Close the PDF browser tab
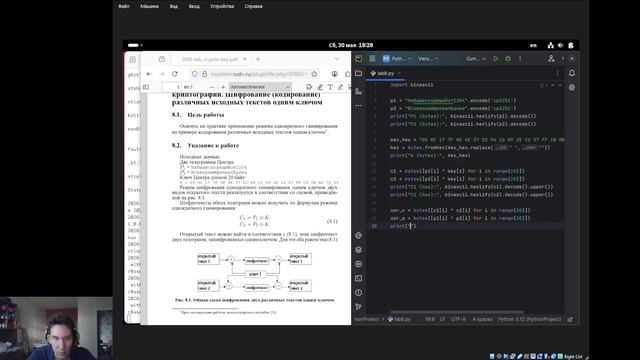Screen dimensions: 640x360 point(244,59)
